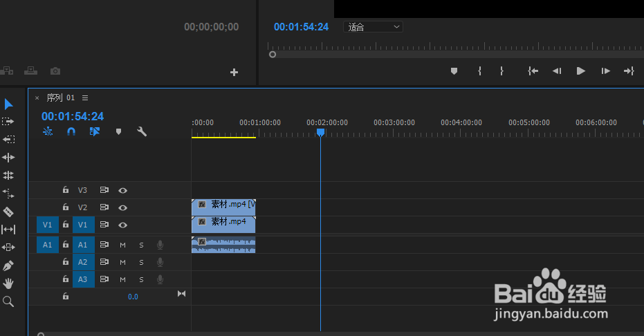This screenshot has height=336, width=644.
Task: Select the Selection arrow tool
Action: pyautogui.click(x=8, y=104)
